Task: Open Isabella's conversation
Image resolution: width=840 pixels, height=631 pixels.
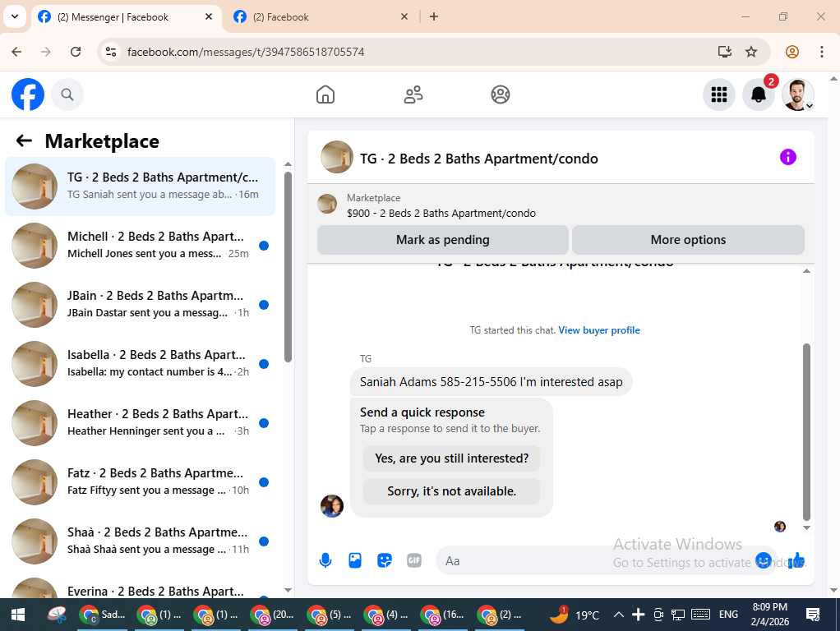Action: click(x=140, y=364)
